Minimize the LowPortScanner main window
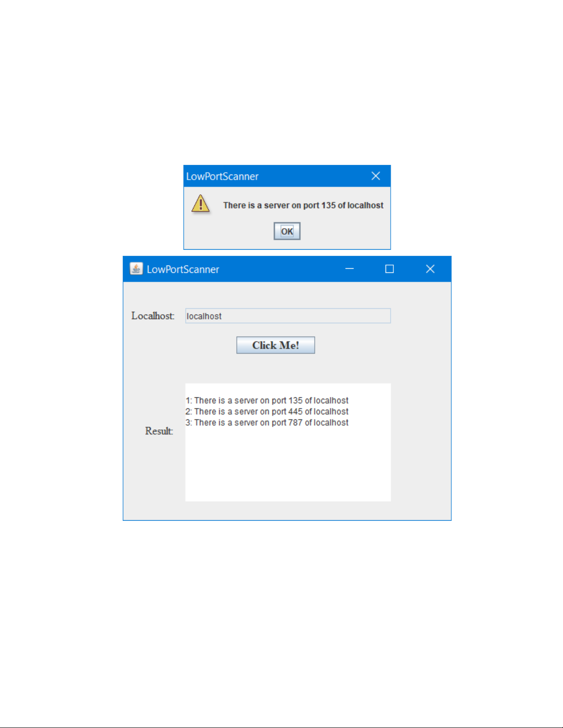The width and height of the screenshot is (563, 728). click(349, 269)
